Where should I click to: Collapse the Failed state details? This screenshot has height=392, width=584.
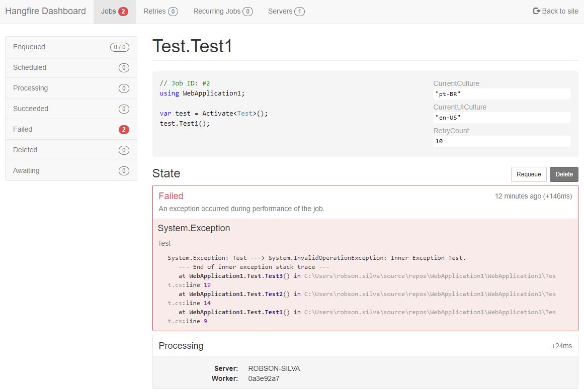[171, 196]
